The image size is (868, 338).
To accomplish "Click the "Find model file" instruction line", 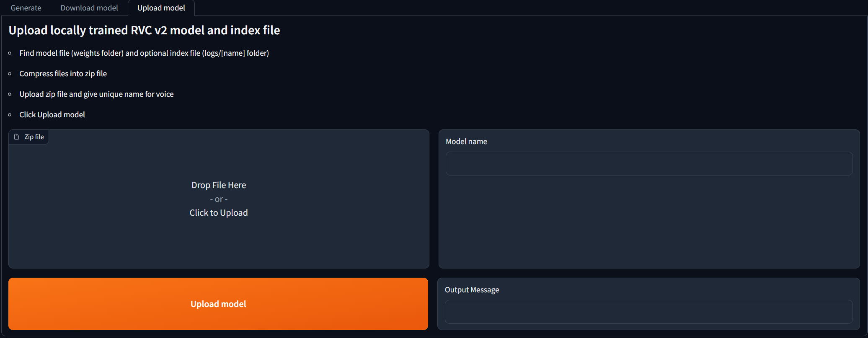I will (144, 53).
